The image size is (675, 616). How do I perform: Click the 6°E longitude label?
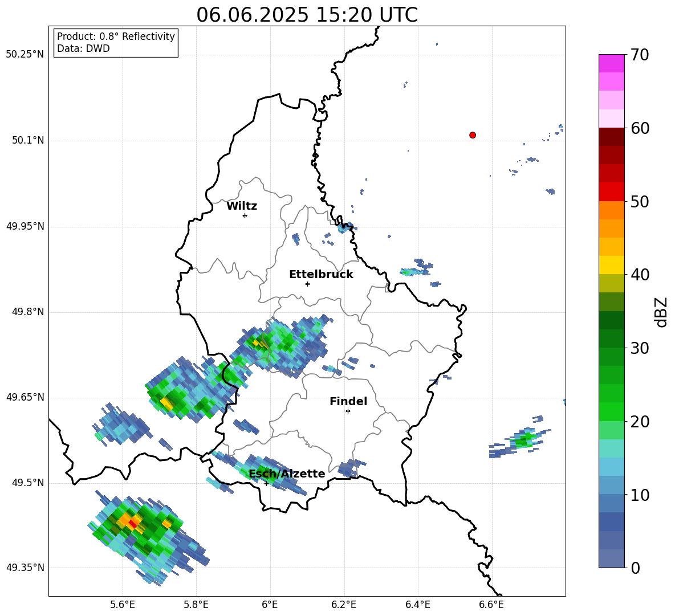pyautogui.click(x=270, y=605)
